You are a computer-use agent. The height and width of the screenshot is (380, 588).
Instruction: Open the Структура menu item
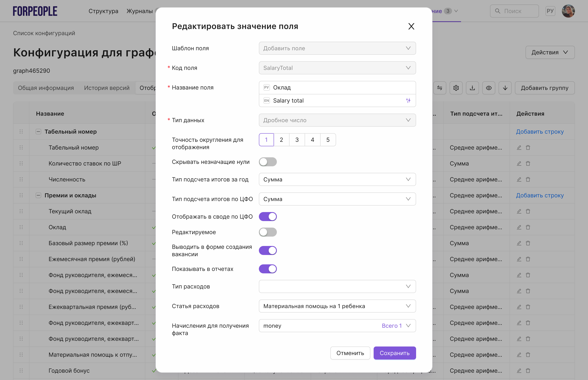click(x=103, y=11)
